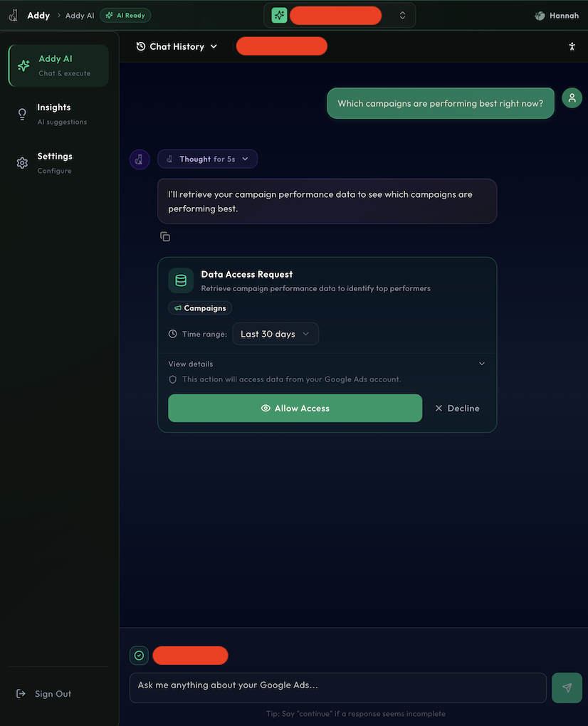
Task: Click the Addy logo icon
Action: click(14, 15)
